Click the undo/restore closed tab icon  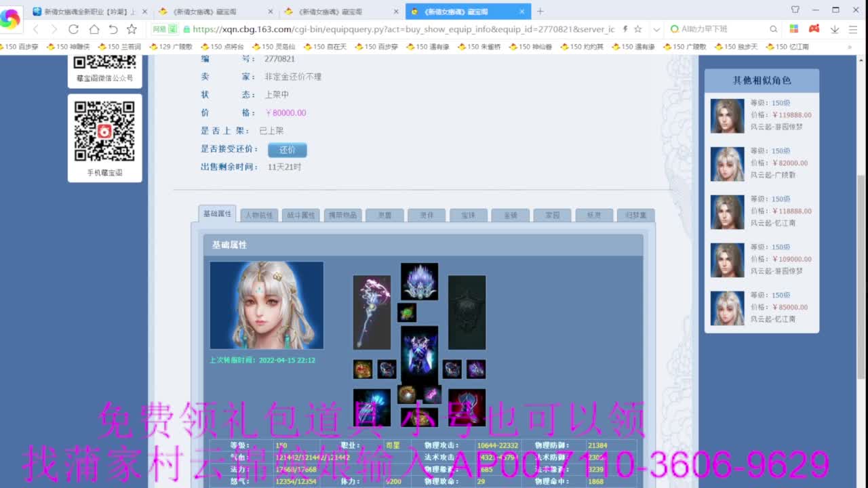113,29
